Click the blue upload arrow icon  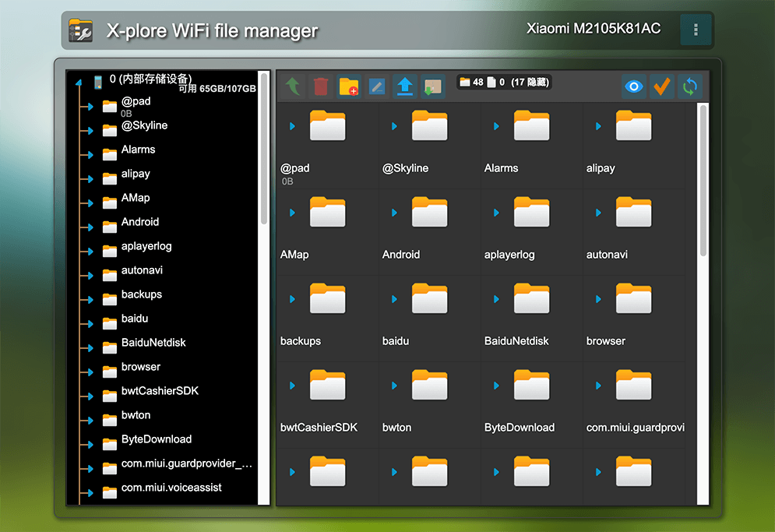pyautogui.click(x=405, y=86)
